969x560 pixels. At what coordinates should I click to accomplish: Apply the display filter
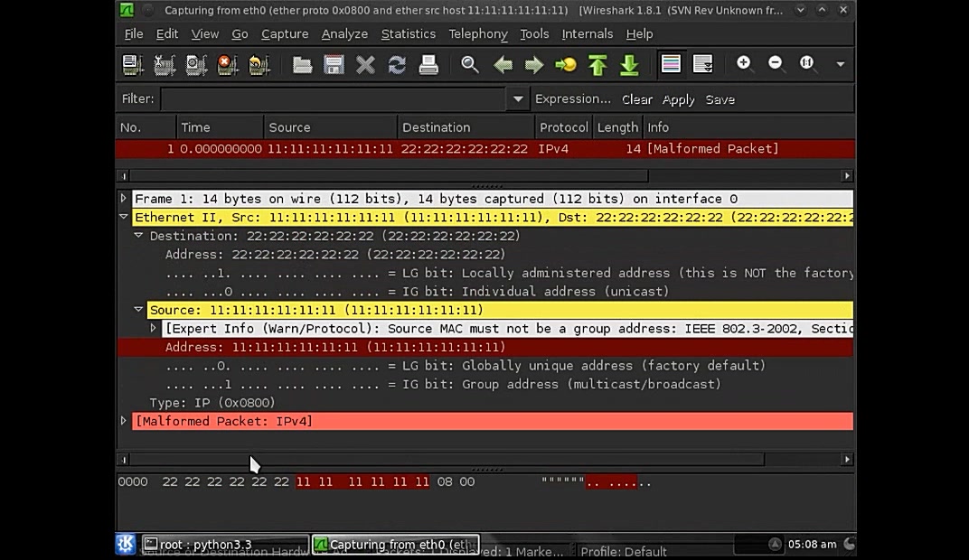(678, 98)
